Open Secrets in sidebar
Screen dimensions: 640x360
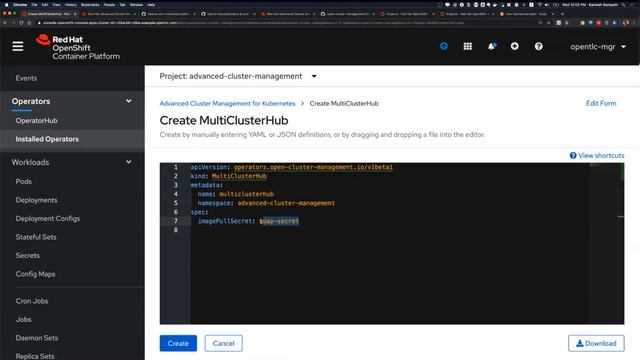[x=27, y=256]
